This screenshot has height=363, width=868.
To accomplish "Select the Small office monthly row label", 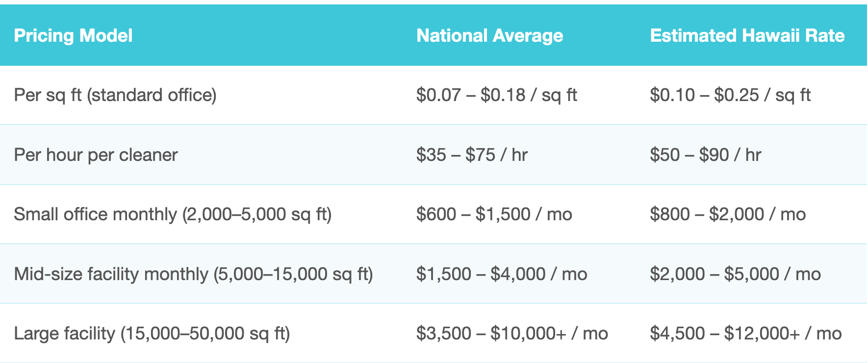I will point(173,214).
